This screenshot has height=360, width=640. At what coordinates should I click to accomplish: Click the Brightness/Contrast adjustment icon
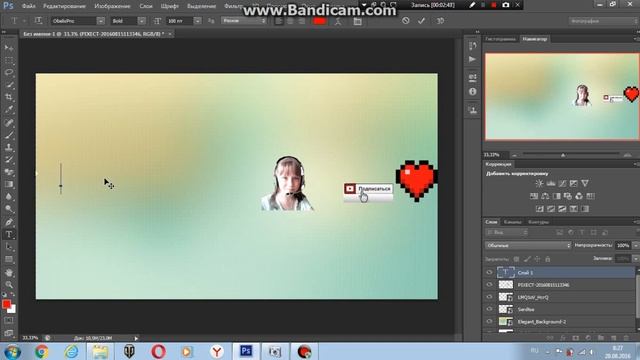539,183
